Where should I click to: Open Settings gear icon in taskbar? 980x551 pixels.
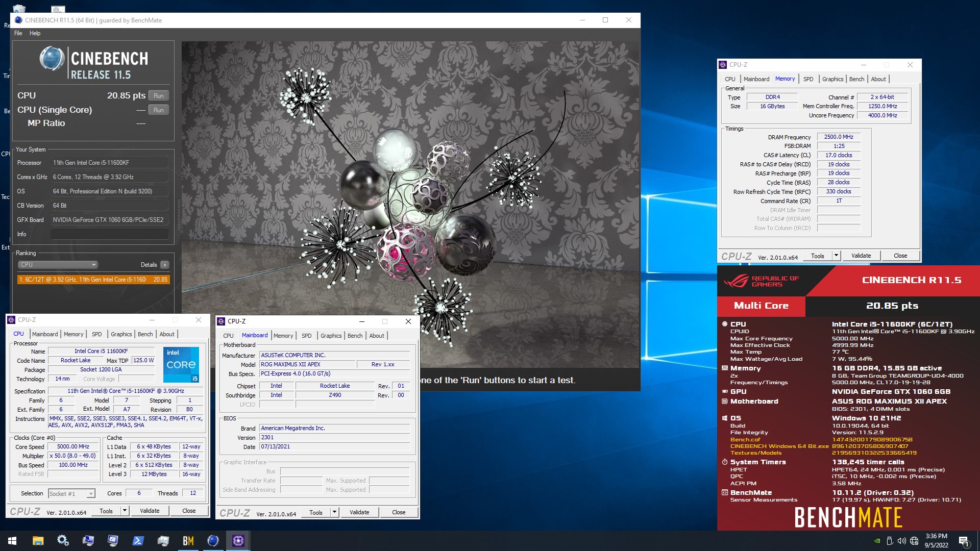point(63,541)
